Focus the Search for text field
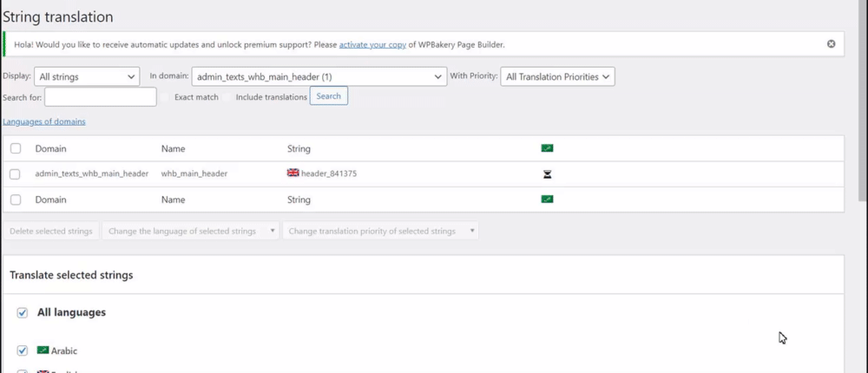 point(100,97)
